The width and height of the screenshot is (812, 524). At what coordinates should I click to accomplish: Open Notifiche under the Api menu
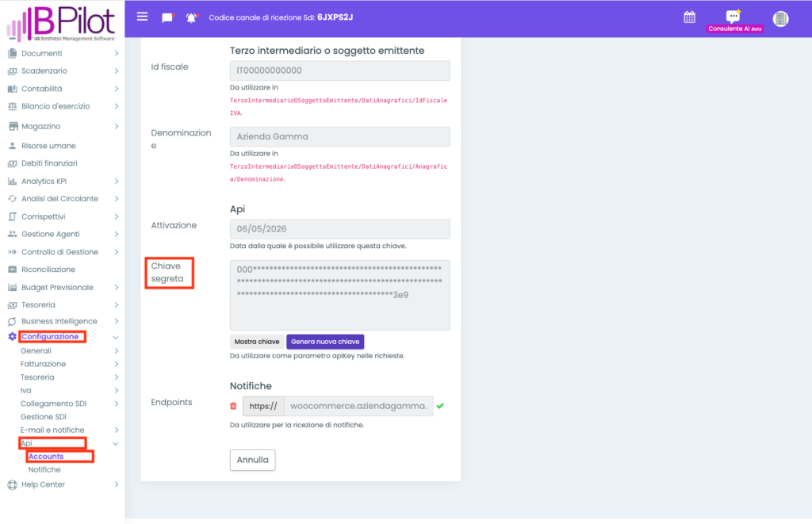tap(44, 469)
